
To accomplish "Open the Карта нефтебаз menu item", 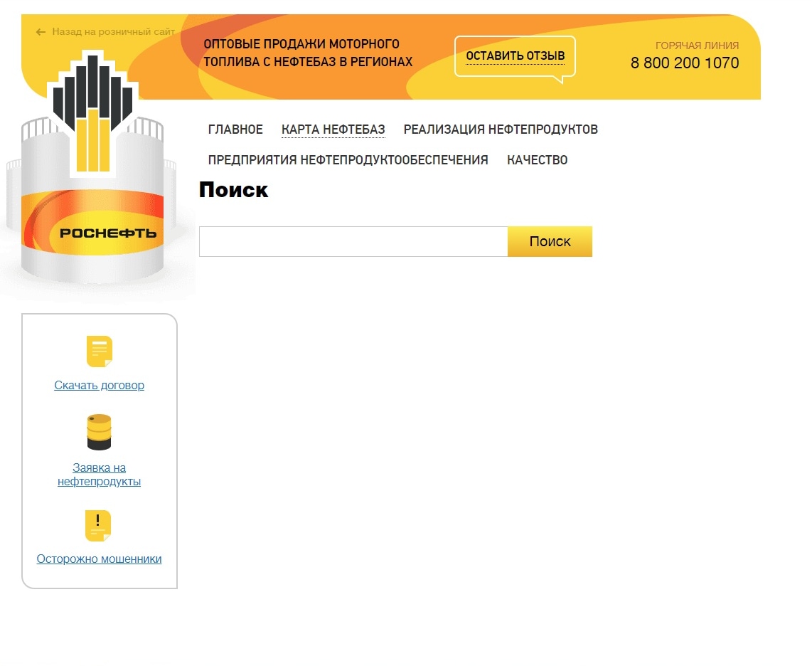I will tap(333, 129).
